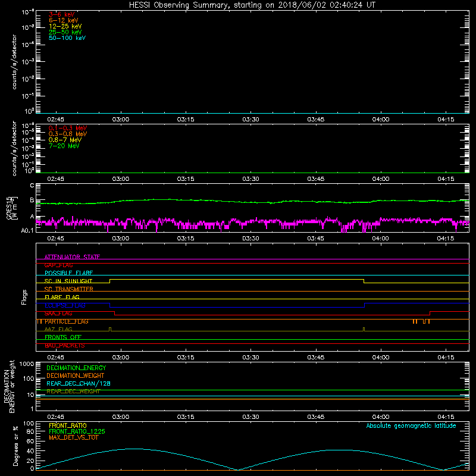Select the GAP_FLAG label
The image size is (476, 476).
point(58,265)
